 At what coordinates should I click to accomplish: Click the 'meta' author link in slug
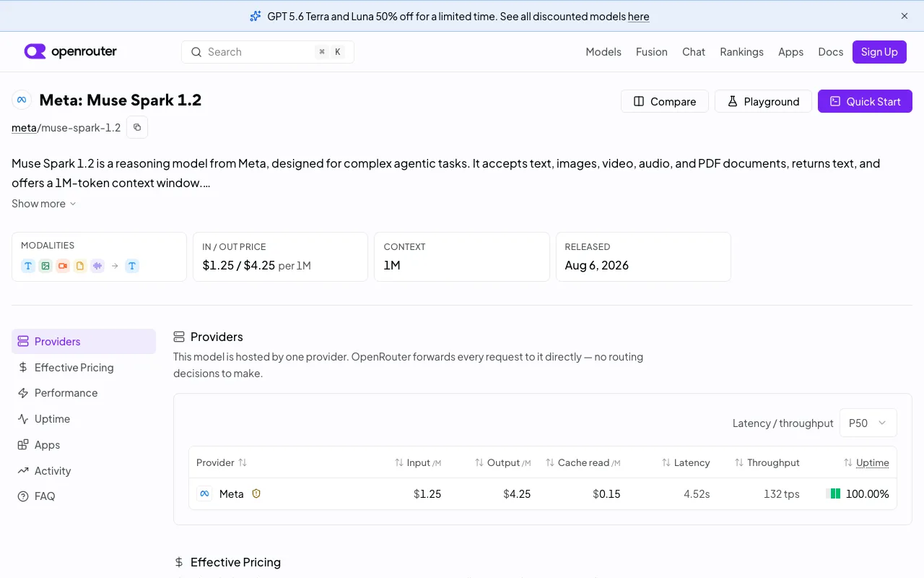click(x=24, y=127)
